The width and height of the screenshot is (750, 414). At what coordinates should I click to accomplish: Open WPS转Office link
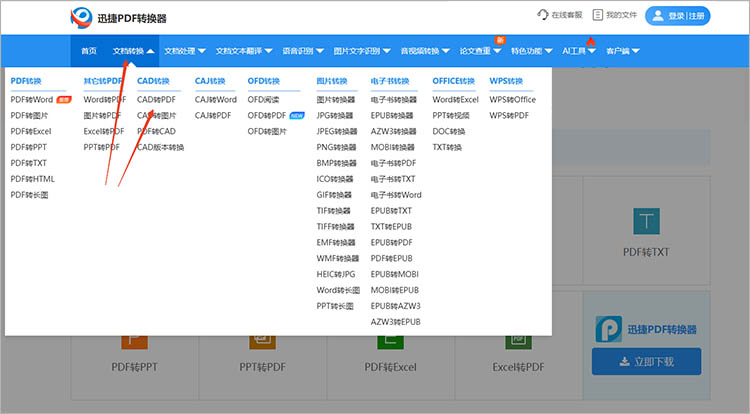[513, 99]
